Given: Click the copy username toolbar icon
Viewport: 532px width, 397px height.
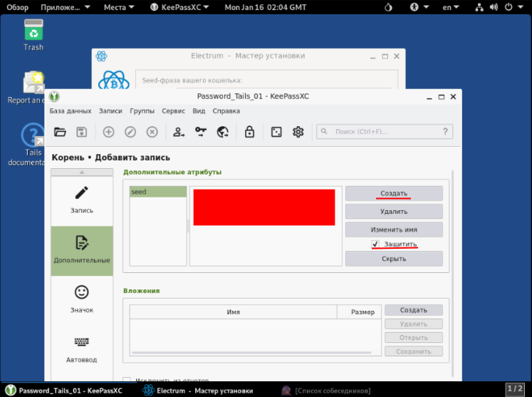Looking at the screenshot, I should tap(178, 132).
